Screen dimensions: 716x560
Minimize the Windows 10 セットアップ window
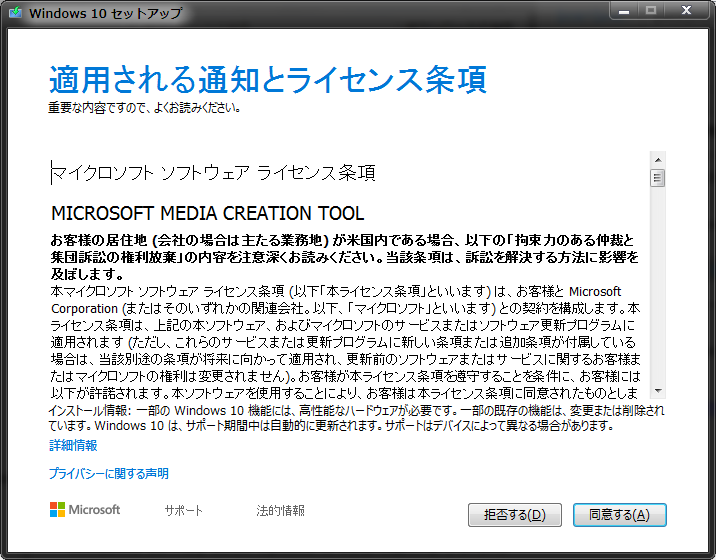click(624, 11)
